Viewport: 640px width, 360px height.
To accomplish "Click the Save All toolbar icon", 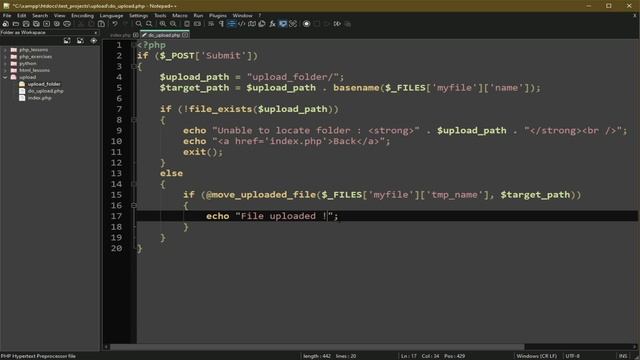I will tap(36, 24).
